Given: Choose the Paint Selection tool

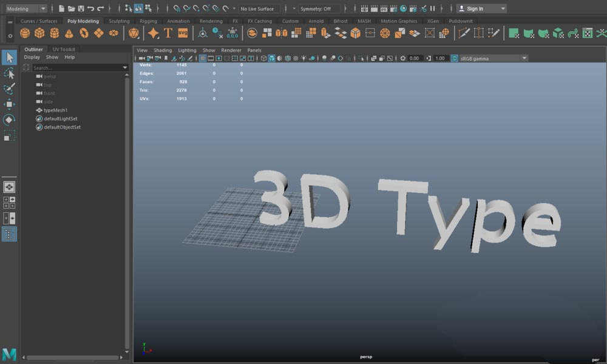Looking at the screenshot, I should (9, 89).
